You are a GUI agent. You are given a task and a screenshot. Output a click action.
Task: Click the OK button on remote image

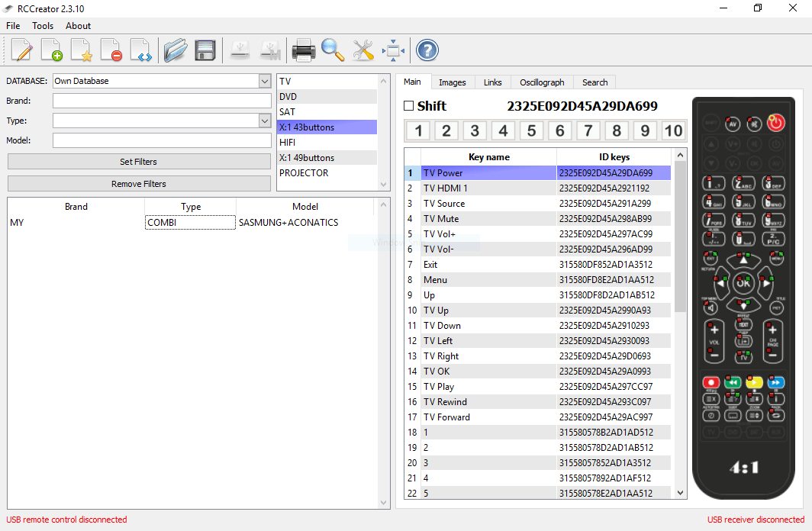pyautogui.click(x=743, y=283)
